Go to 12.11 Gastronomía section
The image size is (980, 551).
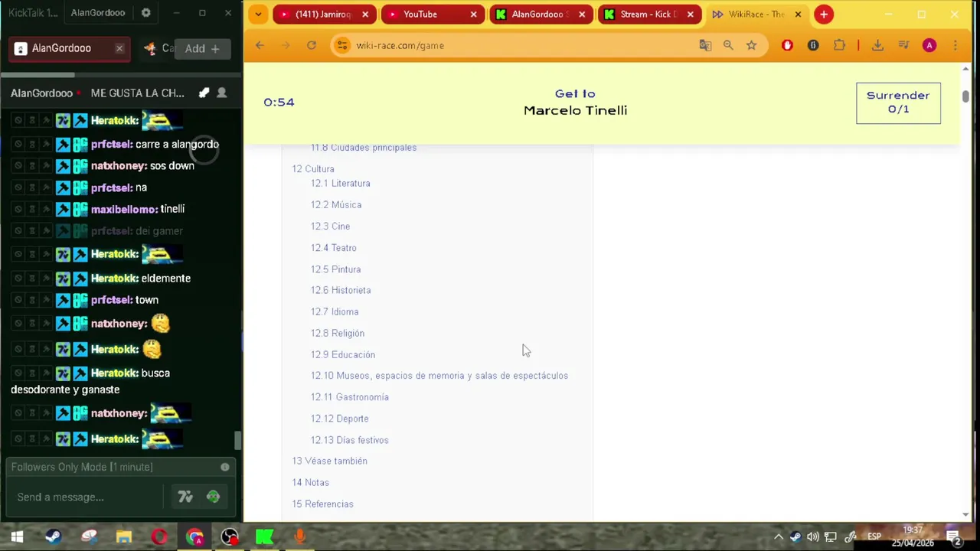pos(350,397)
